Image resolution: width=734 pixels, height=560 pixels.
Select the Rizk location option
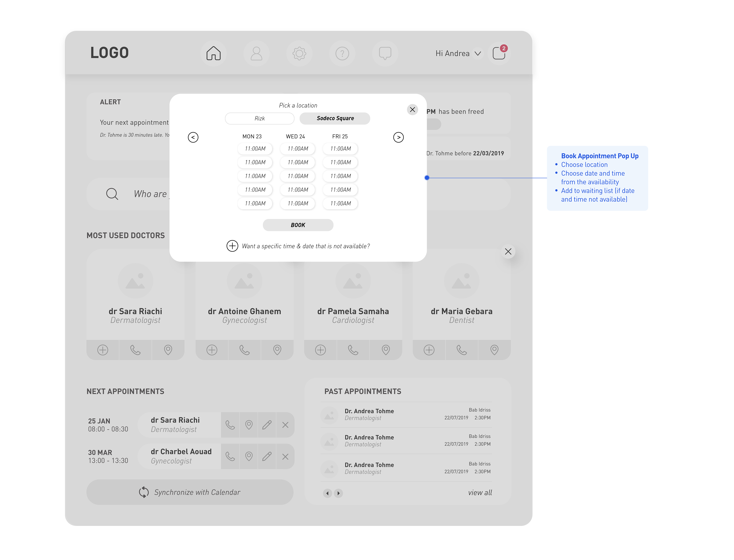pos(260,118)
